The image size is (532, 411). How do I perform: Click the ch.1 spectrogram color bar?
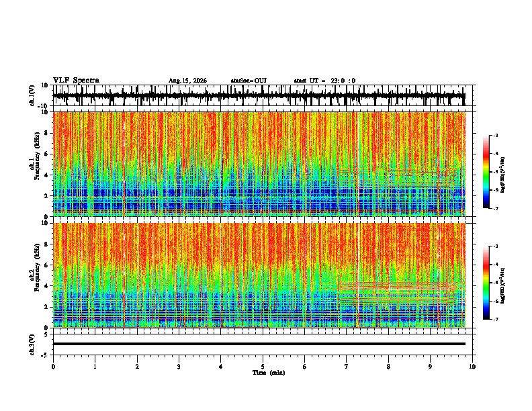pyautogui.click(x=486, y=172)
